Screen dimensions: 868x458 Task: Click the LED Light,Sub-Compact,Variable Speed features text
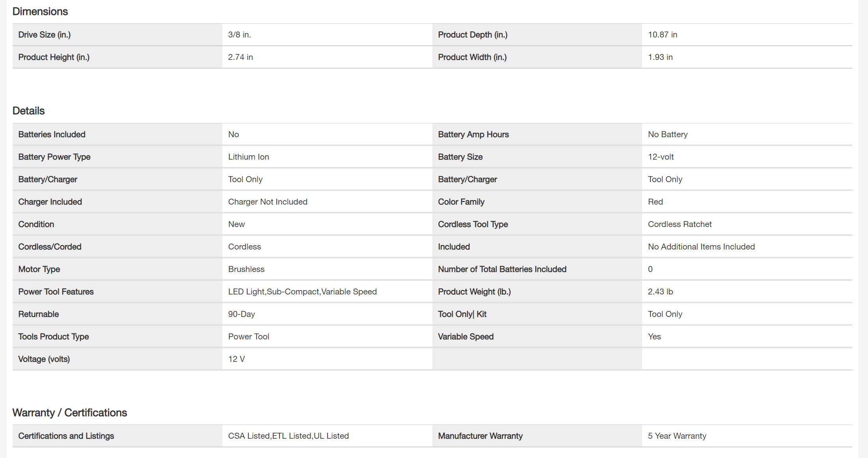click(x=302, y=292)
